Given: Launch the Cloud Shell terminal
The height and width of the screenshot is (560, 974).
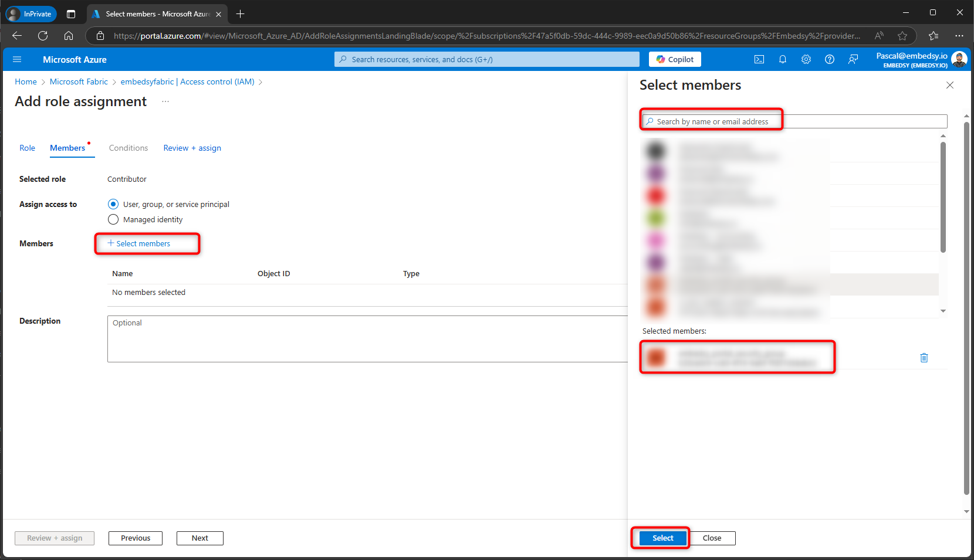Looking at the screenshot, I should coord(759,59).
